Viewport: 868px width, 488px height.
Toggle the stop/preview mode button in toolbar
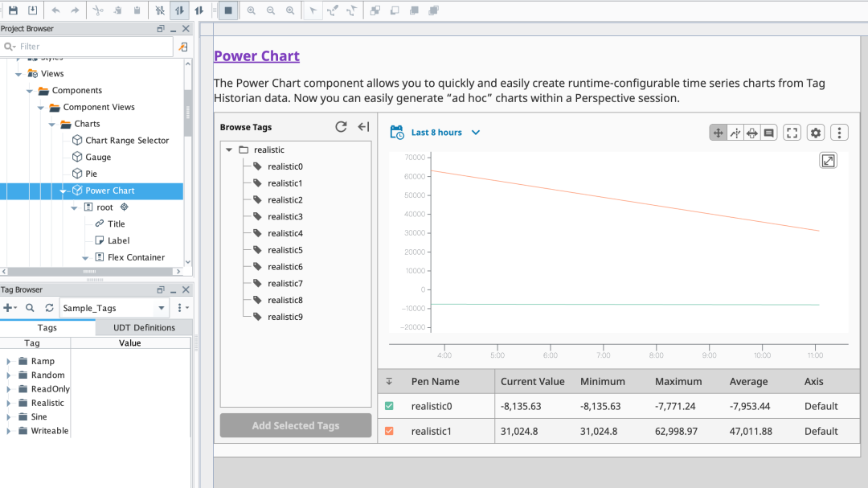click(228, 10)
